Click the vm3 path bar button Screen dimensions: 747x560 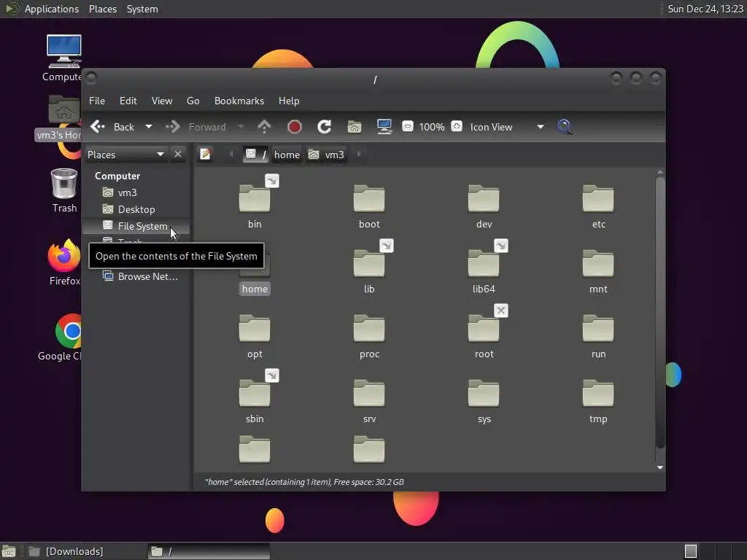tap(327, 155)
